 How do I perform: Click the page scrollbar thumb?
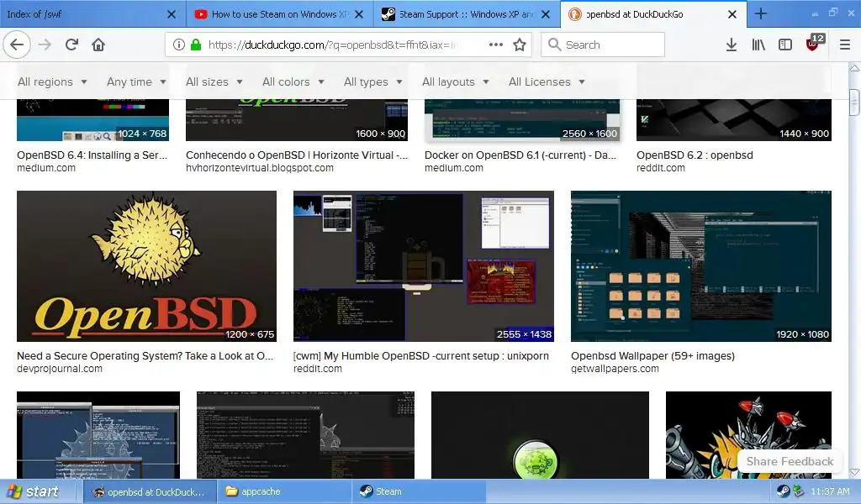coord(854,102)
